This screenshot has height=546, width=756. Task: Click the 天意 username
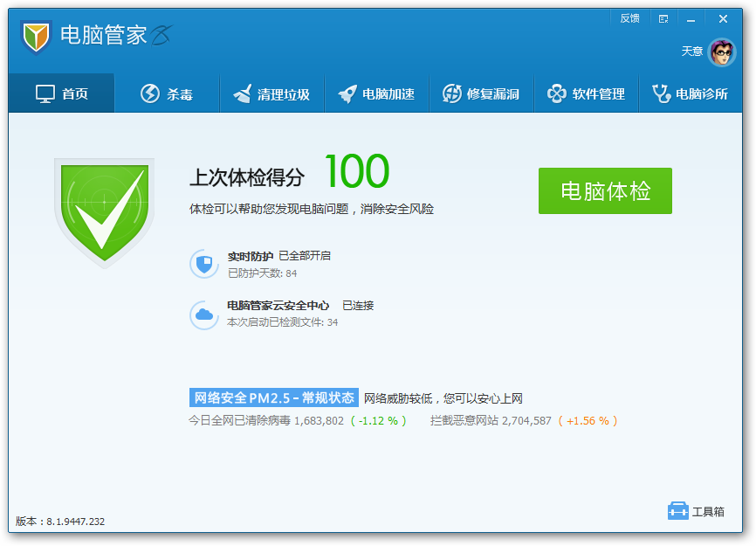[692, 52]
